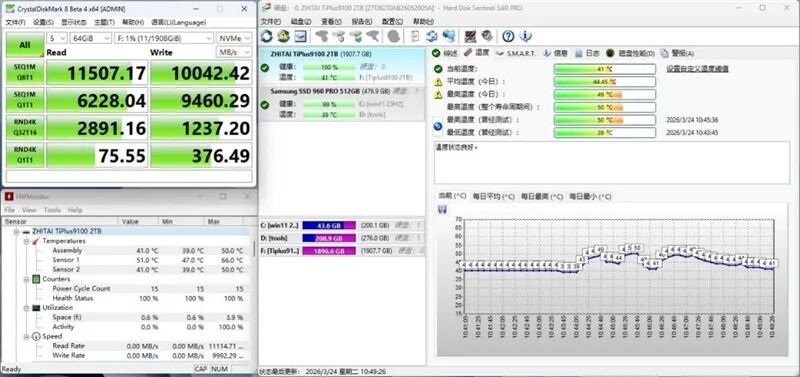
Task: Open 磁盘 menu in Hard Disk Sentinel
Action: pos(301,21)
